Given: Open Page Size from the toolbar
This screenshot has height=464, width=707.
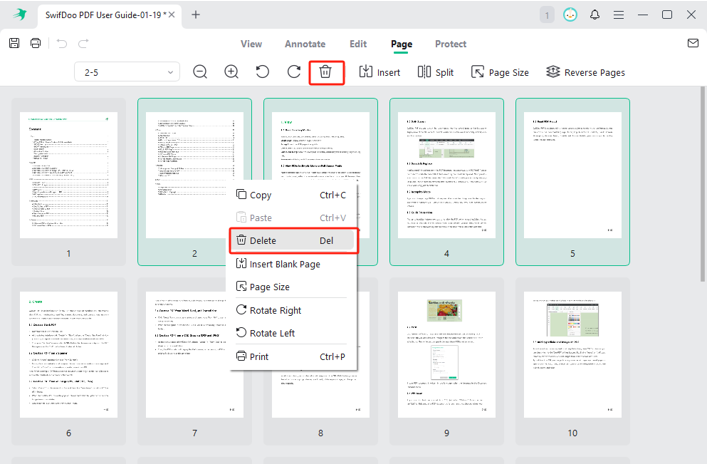Looking at the screenshot, I should 500,72.
